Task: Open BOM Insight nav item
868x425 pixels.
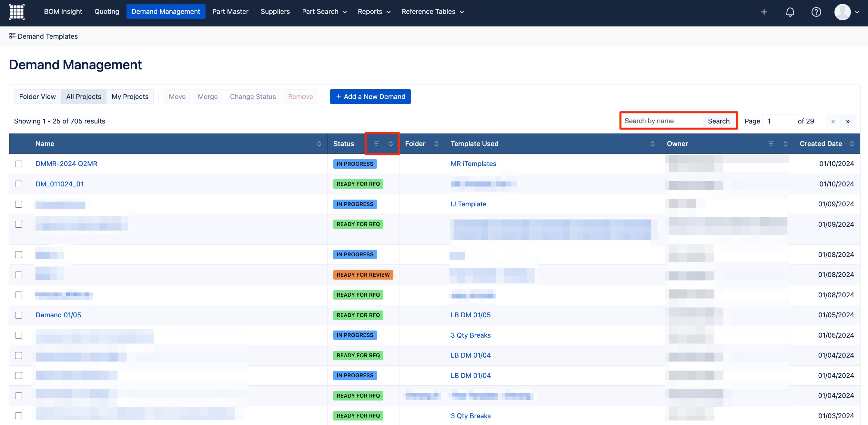Action: (63, 12)
